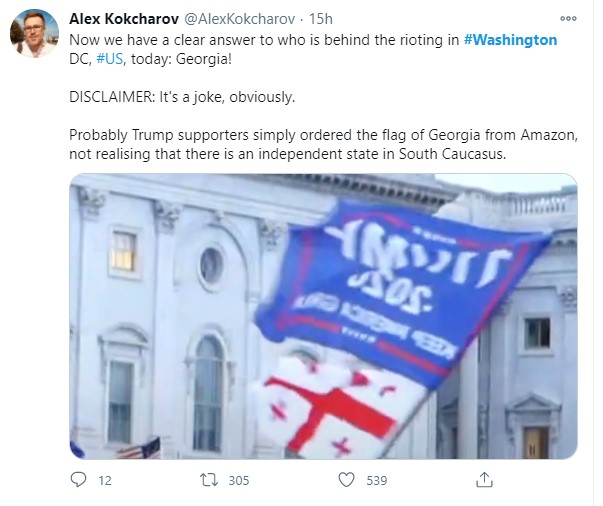The width and height of the screenshot is (603, 506).
Task: Click the like count 539
Action: click(376, 481)
